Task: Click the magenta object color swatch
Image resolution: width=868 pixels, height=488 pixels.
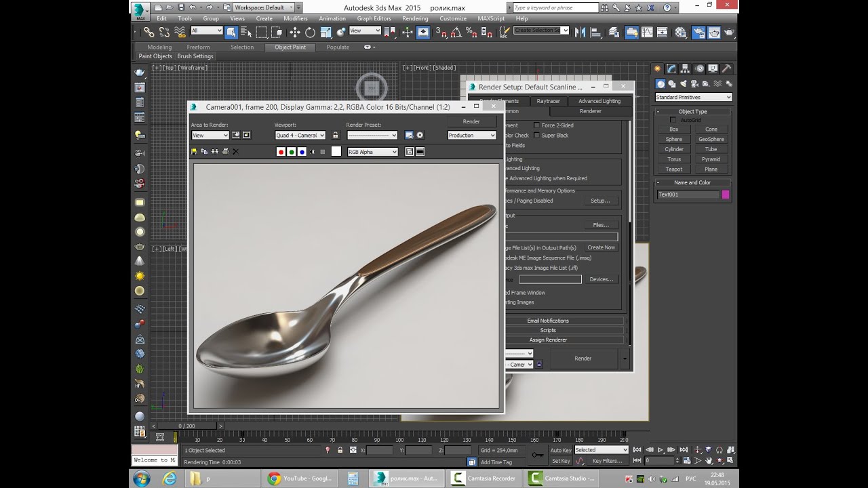Action: pos(726,195)
